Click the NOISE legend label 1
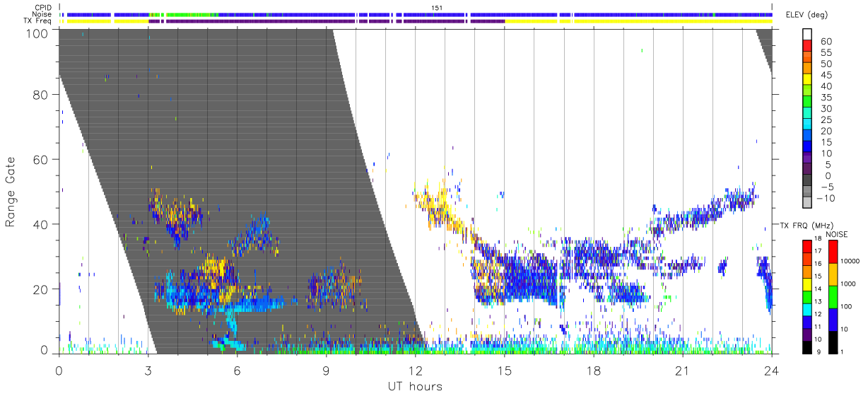 point(843,351)
